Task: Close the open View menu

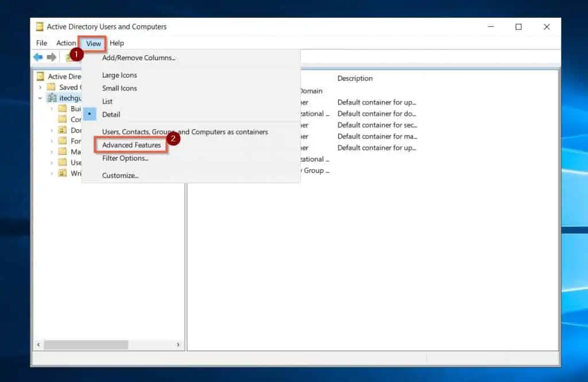Action: (x=94, y=44)
